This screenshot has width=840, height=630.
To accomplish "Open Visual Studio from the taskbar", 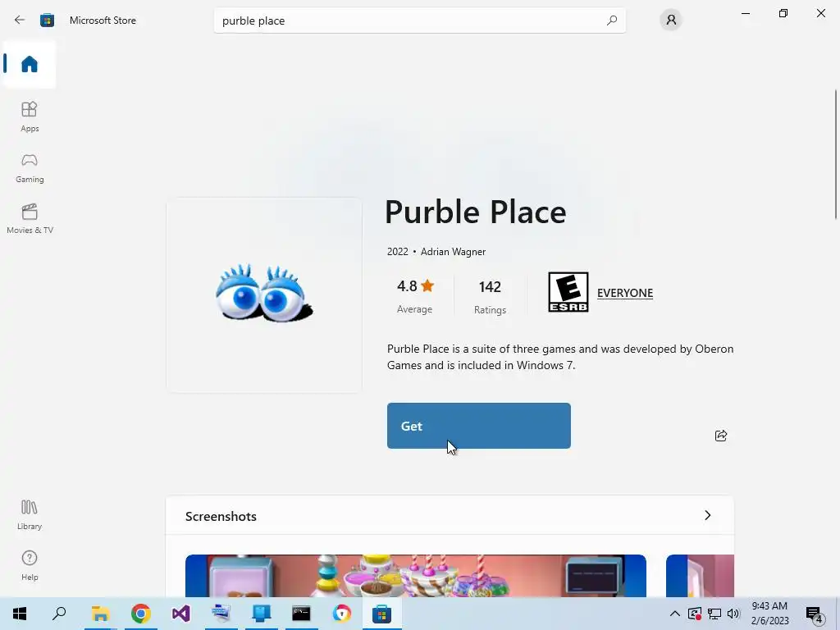I will click(x=181, y=614).
